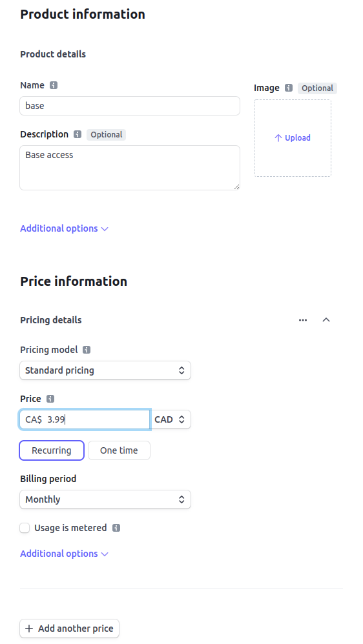Expand Additional options under Product details
The width and height of the screenshot is (363, 644).
(64, 228)
